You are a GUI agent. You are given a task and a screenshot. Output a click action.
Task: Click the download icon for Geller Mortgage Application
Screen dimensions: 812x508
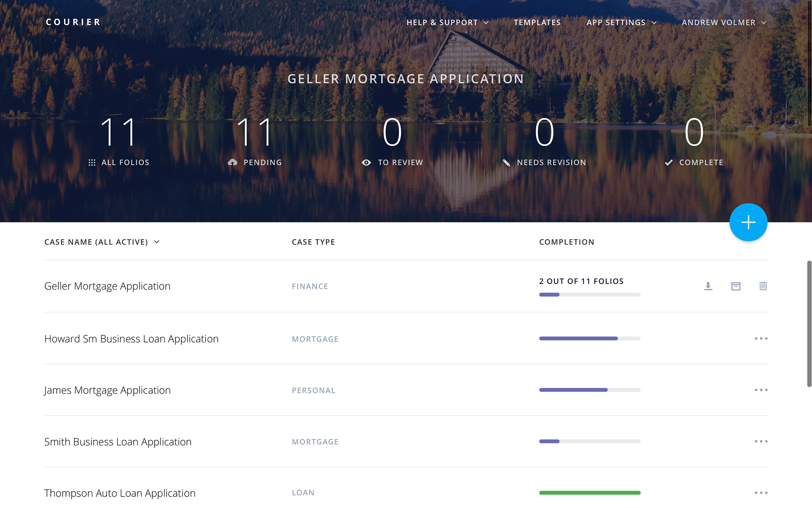point(708,286)
